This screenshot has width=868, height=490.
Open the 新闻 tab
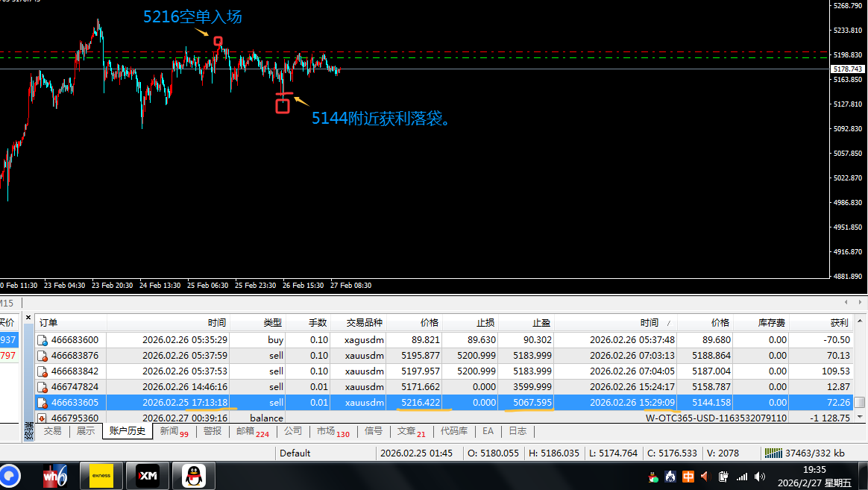coord(170,431)
